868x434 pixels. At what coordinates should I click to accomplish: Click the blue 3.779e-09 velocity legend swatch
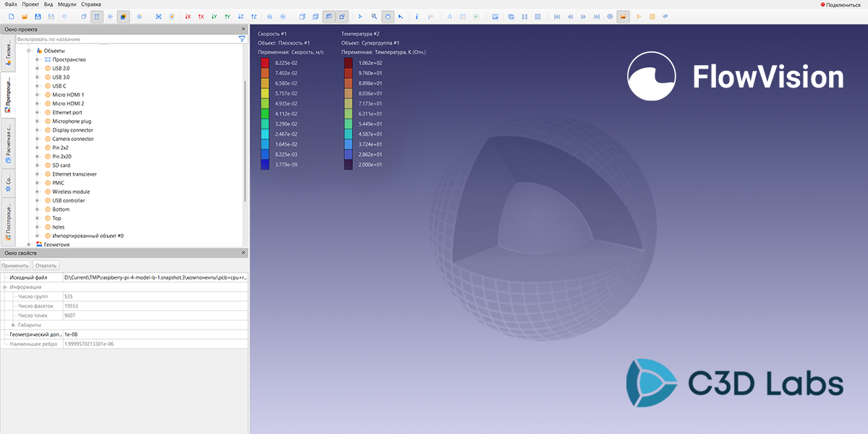(x=265, y=165)
